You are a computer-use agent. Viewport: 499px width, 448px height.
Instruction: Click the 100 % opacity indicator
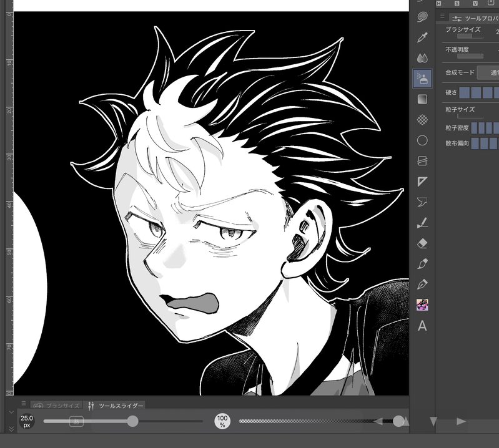tap(222, 421)
